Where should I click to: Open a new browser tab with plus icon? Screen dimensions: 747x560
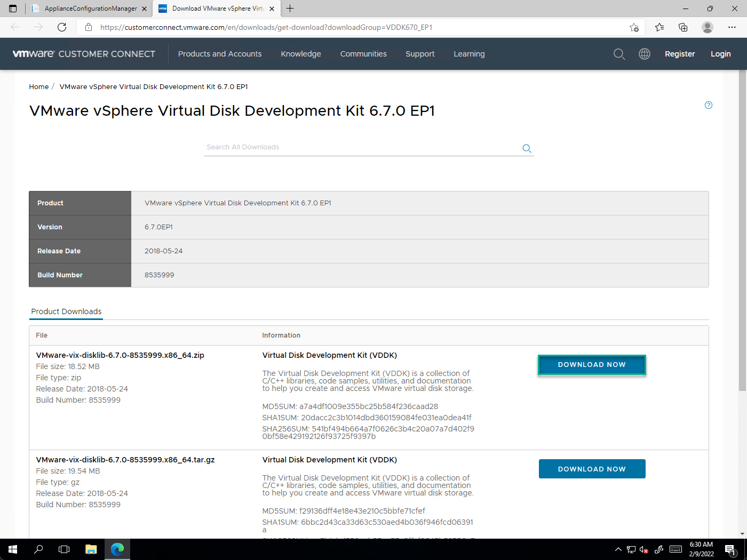[290, 9]
